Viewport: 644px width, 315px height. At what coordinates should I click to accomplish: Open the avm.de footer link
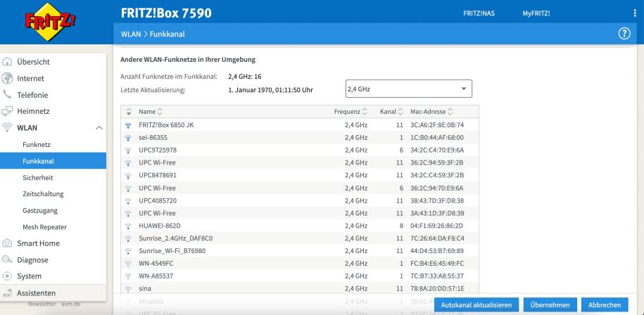71,304
